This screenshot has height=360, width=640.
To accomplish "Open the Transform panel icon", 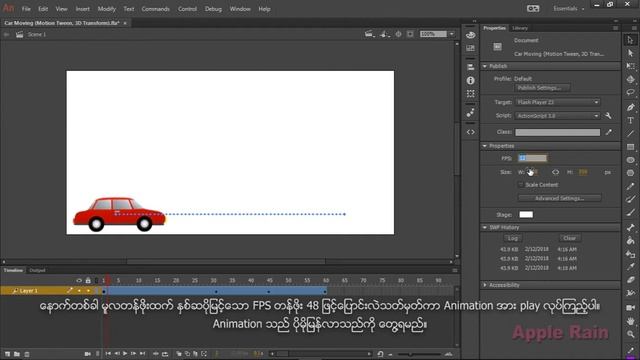I will (x=470, y=93).
